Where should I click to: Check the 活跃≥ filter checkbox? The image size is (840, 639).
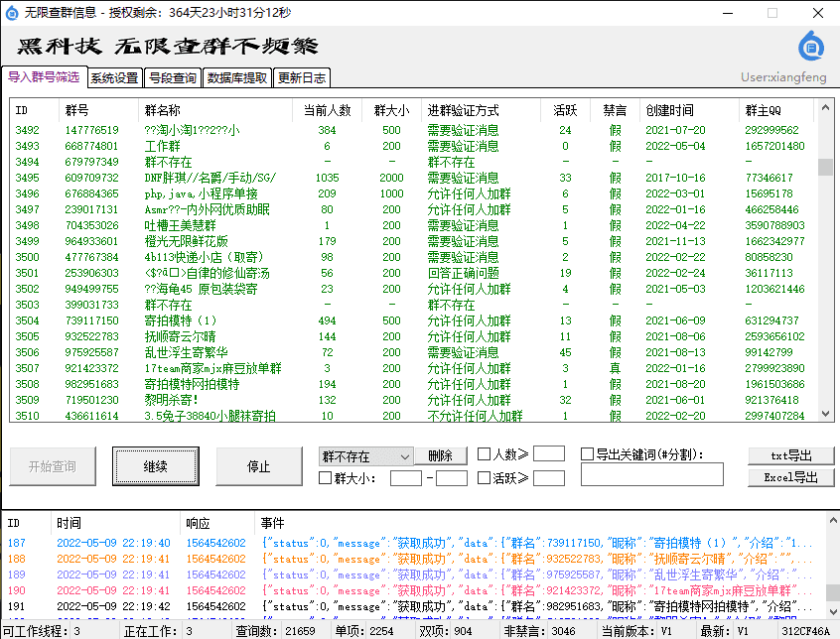coord(484,478)
